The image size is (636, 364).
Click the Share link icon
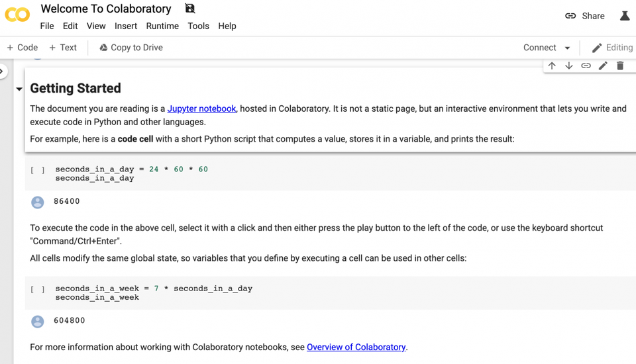(x=570, y=16)
